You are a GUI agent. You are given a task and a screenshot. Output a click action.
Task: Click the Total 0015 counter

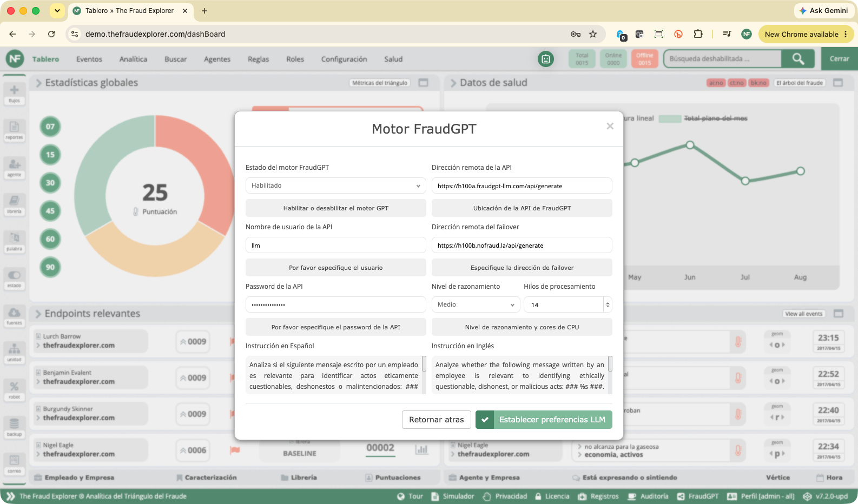(582, 59)
